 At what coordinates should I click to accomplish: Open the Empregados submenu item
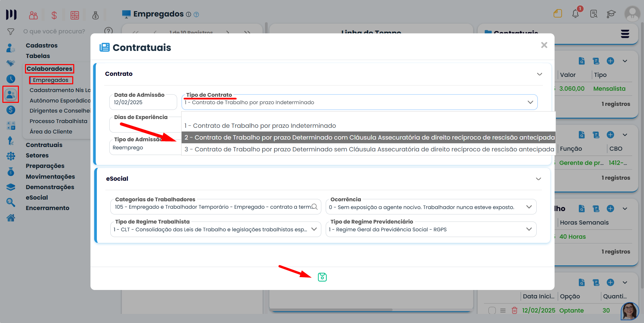pyautogui.click(x=51, y=80)
